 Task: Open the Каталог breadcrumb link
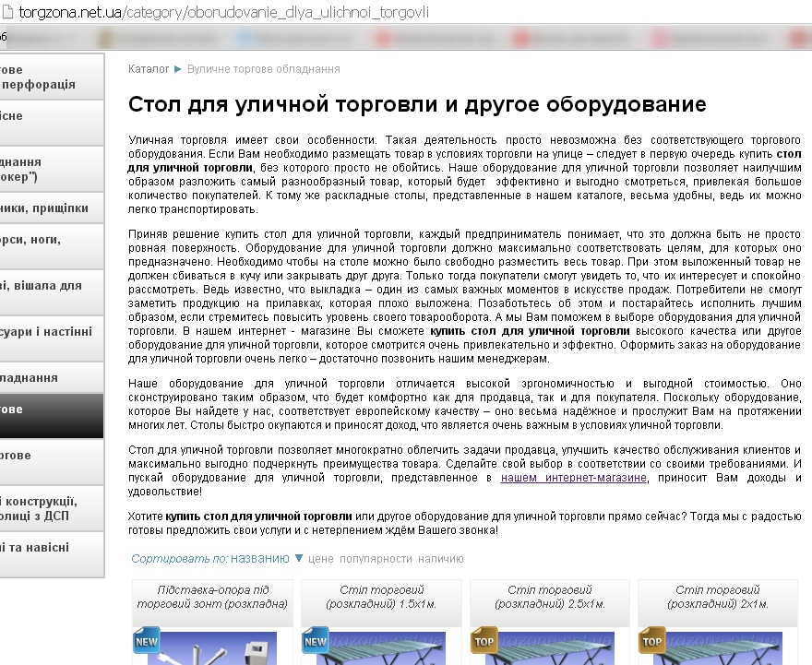(149, 69)
